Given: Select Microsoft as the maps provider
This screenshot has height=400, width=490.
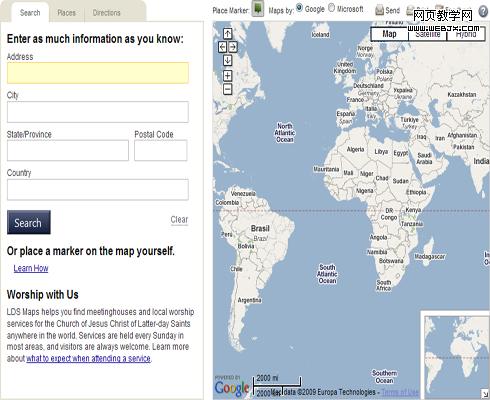Looking at the screenshot, I should (x=331, y=8).
